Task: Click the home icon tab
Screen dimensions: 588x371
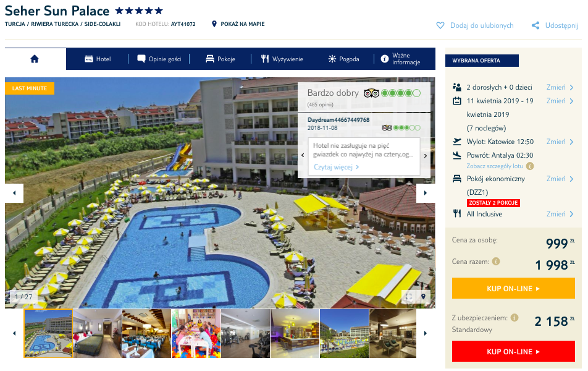Action: coord(35,59)
